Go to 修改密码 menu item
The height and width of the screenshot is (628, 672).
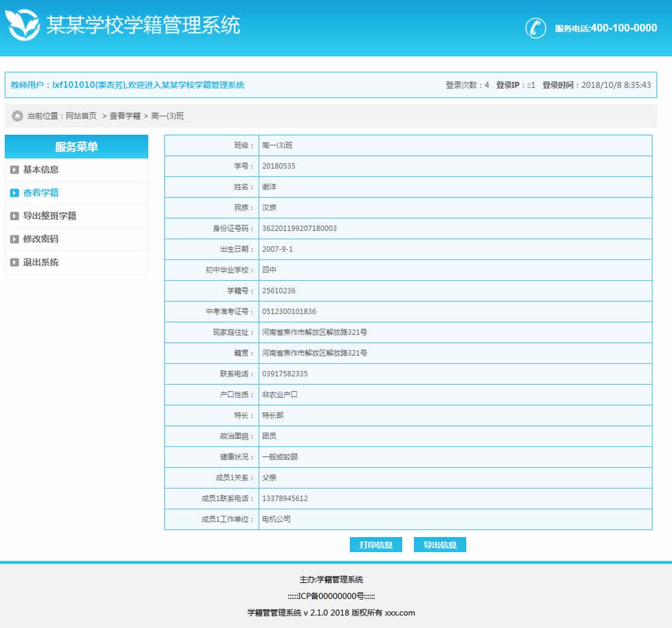point(41,239)
